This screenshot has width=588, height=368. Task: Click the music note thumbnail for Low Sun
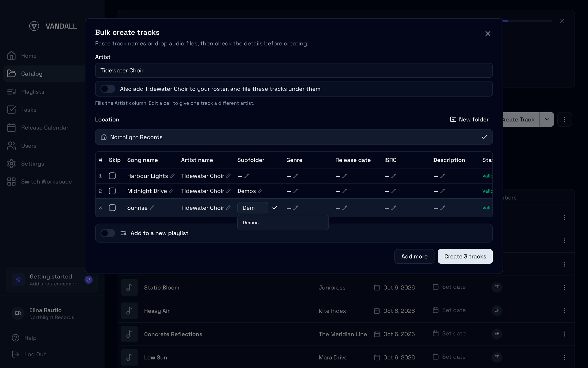click(129, 357)
